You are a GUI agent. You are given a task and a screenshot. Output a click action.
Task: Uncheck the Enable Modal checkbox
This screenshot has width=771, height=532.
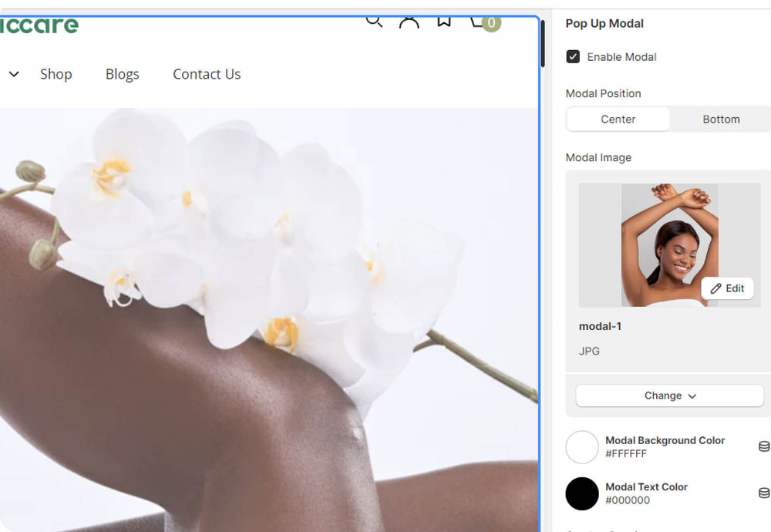click(x=573, y=57)
